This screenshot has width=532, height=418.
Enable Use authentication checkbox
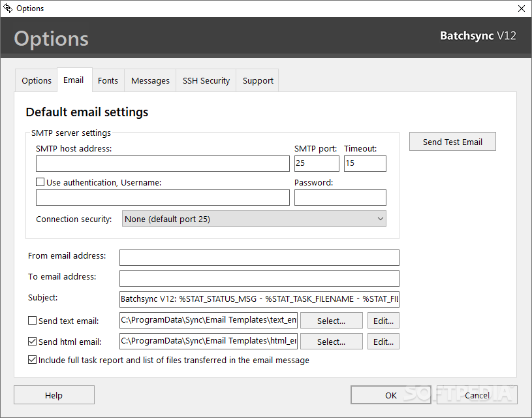[x=40, y=182]
